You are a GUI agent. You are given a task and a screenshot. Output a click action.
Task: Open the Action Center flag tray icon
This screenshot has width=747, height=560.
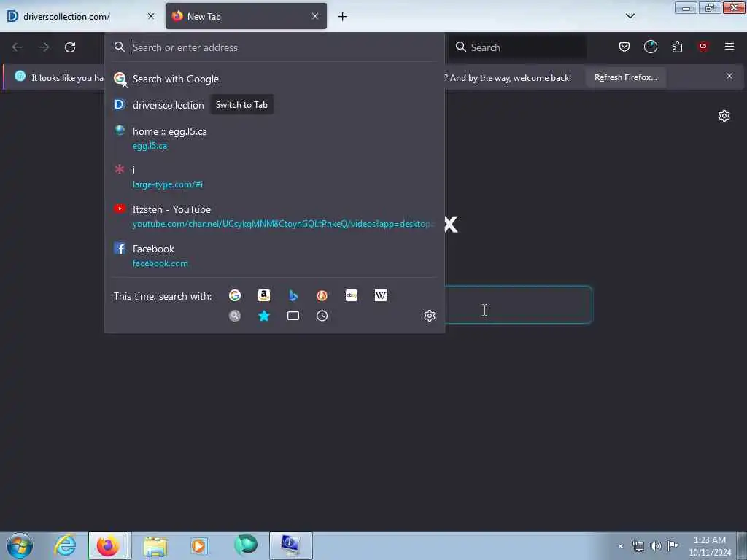(x=673, y=545)
